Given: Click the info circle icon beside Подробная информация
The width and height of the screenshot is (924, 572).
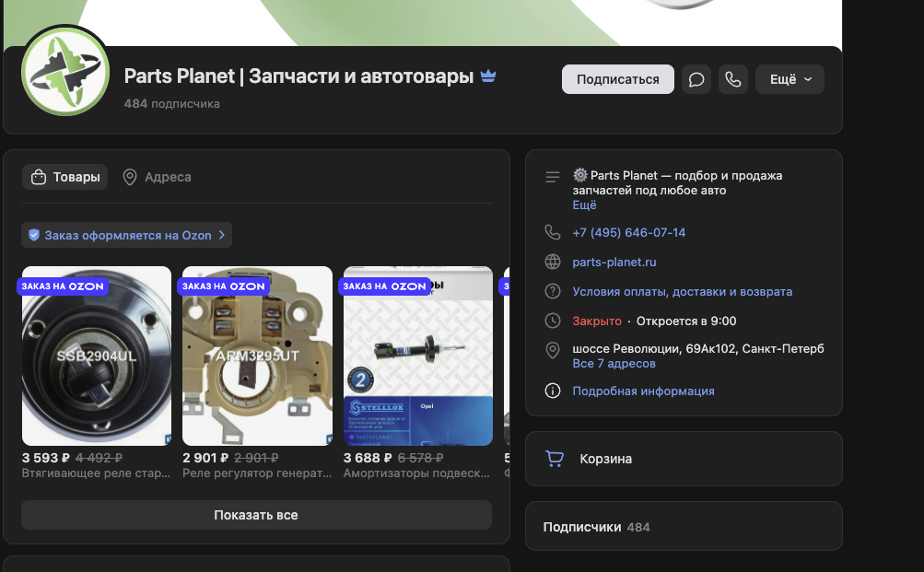Looking at the screenshot, I should pos(552,391).
